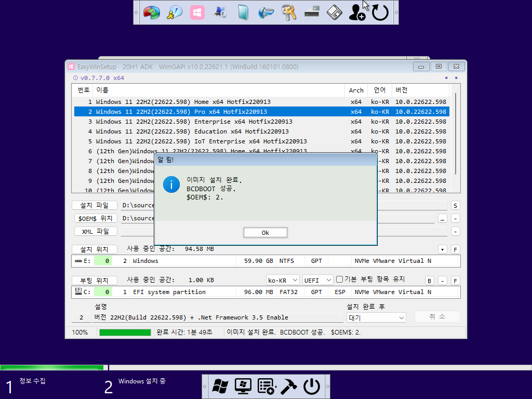
Task: Open the UEFI boot mode dropdown
Action: (x=318, y=280)
